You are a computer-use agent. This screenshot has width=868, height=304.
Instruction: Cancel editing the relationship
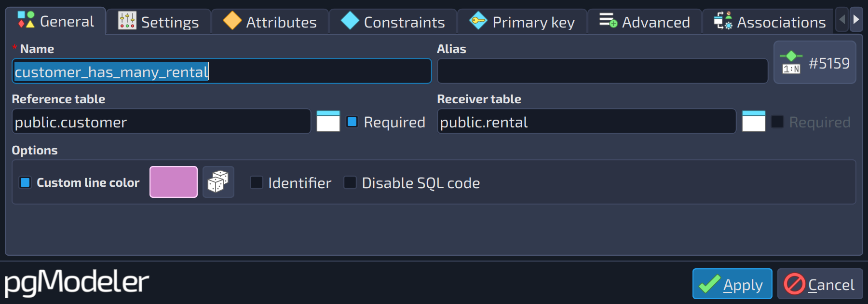tap(820, 284)
